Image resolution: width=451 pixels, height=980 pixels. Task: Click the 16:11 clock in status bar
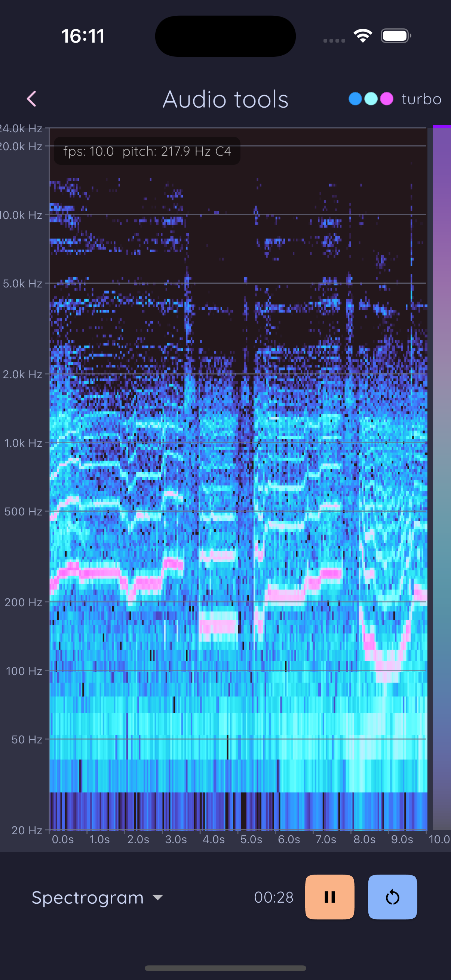pyautogui.click(x=83, y=36)
